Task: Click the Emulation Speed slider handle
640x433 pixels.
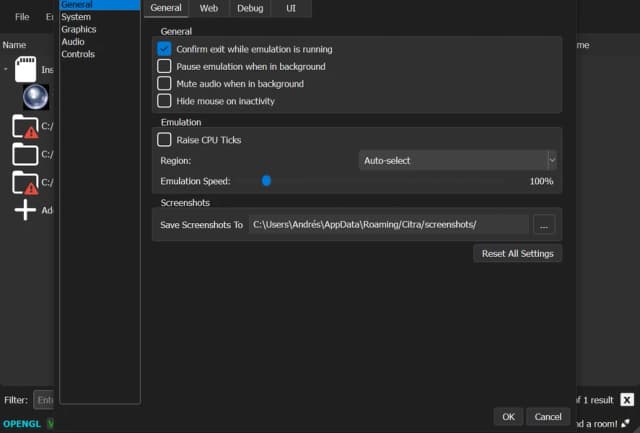Action: click(266, 181)
